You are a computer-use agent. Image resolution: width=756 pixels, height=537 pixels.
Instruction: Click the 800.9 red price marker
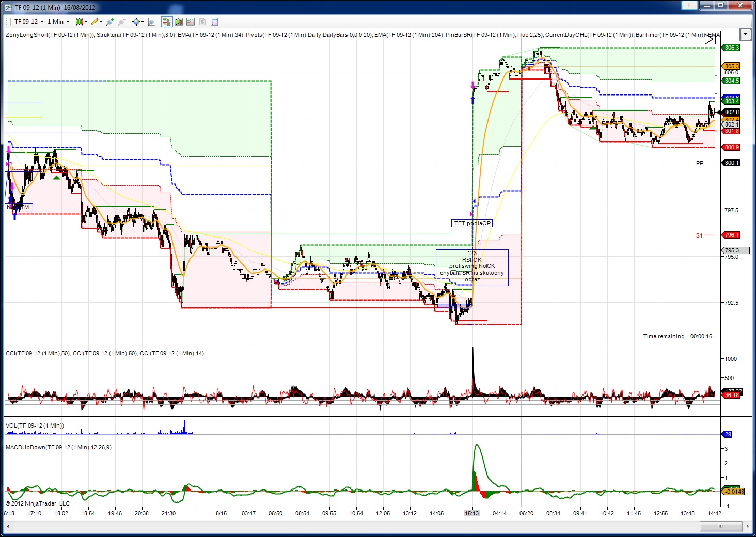coord(731,147)
